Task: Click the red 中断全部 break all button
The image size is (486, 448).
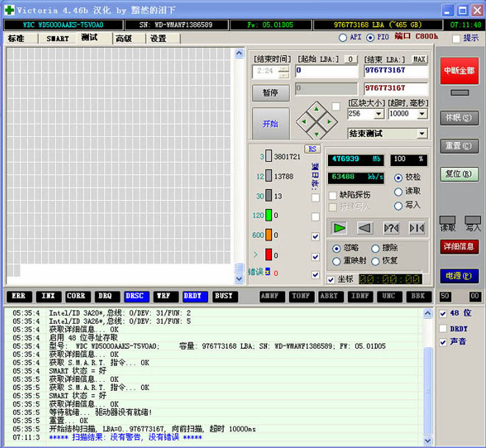Action: click(x=459, y=71)
